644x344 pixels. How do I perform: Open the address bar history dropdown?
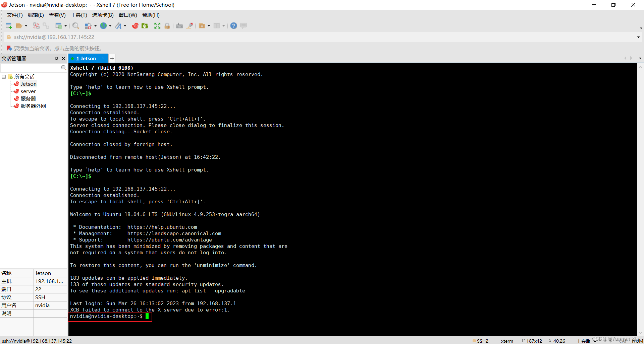pos(639,37)
